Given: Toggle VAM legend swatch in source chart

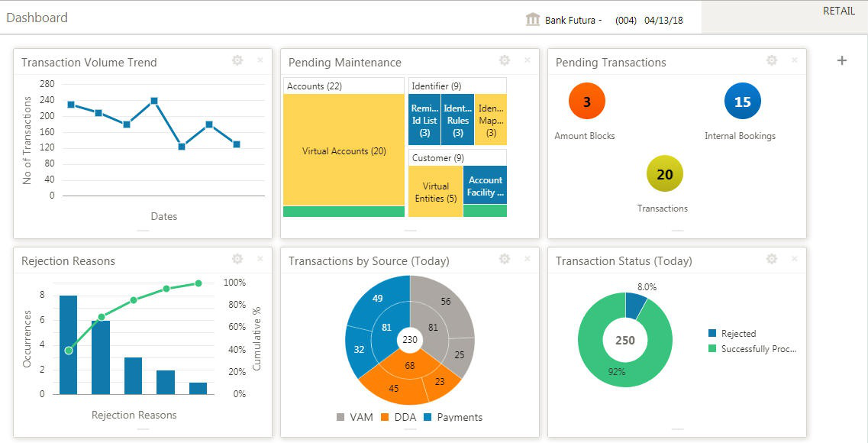Looking at the screenshot, I should 341,418.
